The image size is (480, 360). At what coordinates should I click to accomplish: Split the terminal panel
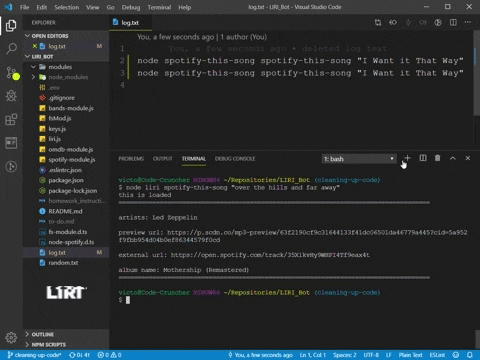[423, 158]
